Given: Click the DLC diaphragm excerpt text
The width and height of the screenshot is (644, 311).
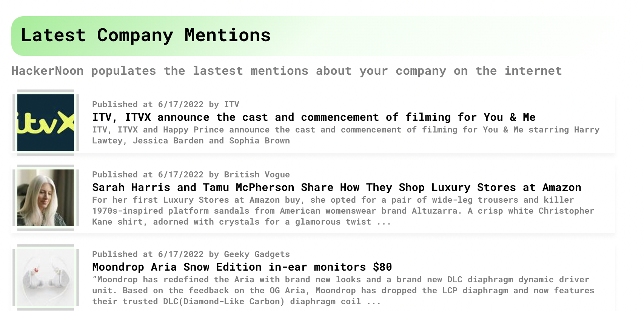Looking at the screenshot, I should [343, 291].
